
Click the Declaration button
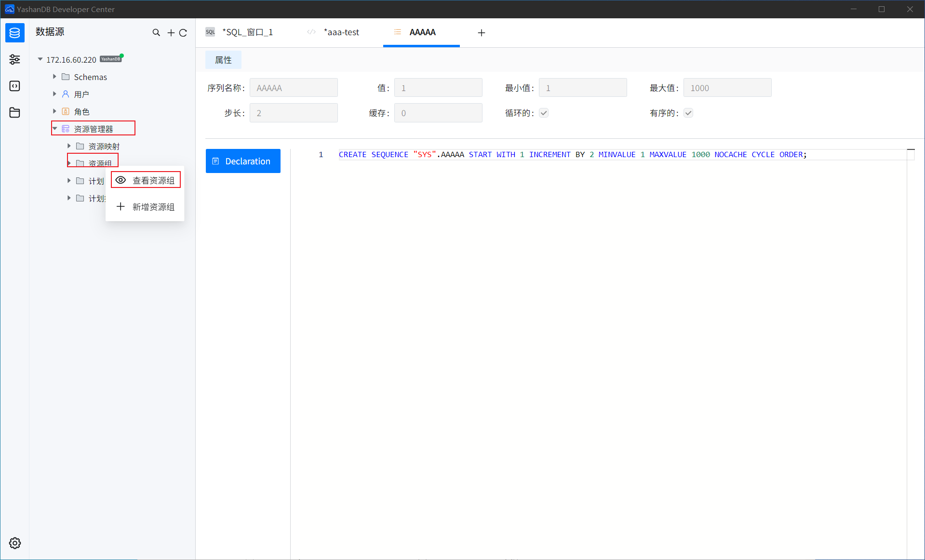tap(243, 161)
